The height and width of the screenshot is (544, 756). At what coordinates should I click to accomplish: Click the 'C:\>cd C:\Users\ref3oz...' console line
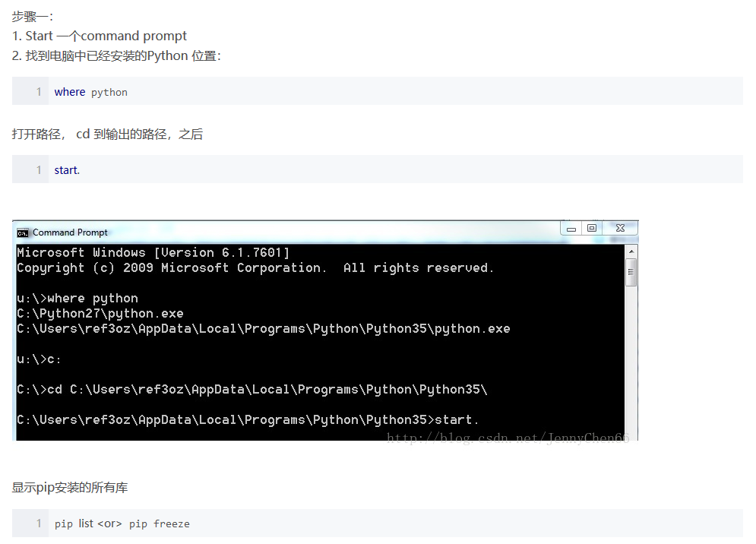click(252, 390)
